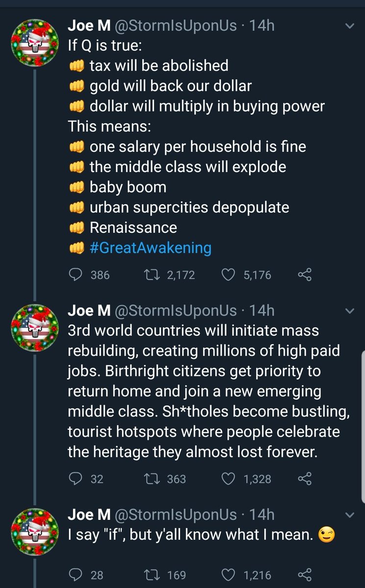
Task: Reply to the '3rd world countries' tweet
Action: click(x=75, y=479)
